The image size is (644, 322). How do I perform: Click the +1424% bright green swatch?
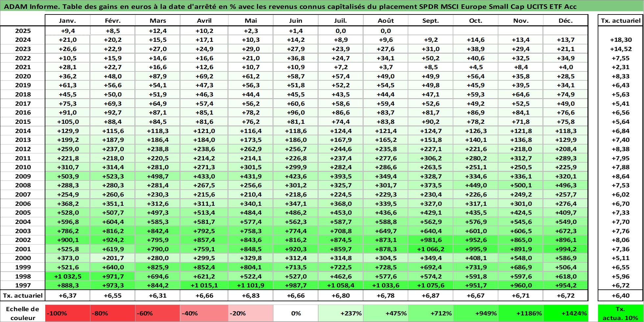pos(566,313)
